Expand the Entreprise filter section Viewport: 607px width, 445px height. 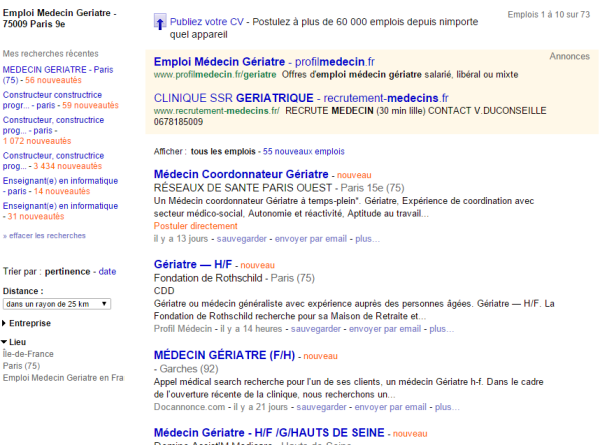click(30, 323)
